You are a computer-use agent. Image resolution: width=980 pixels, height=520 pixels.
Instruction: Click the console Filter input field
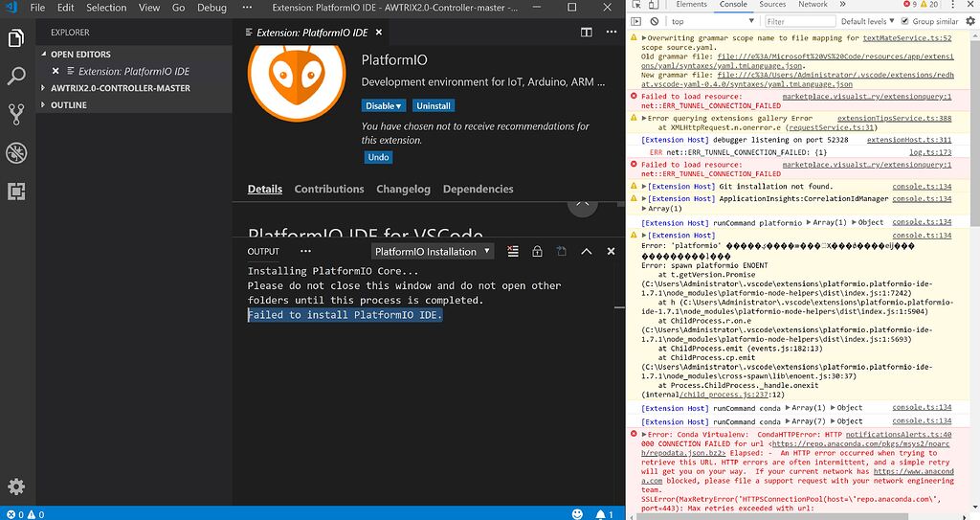[799, 21]
